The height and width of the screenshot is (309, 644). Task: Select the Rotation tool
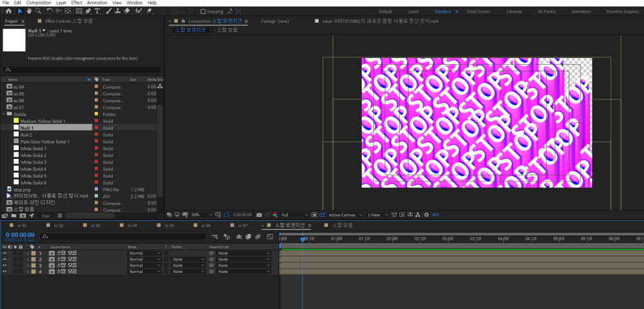coord(49,11)
